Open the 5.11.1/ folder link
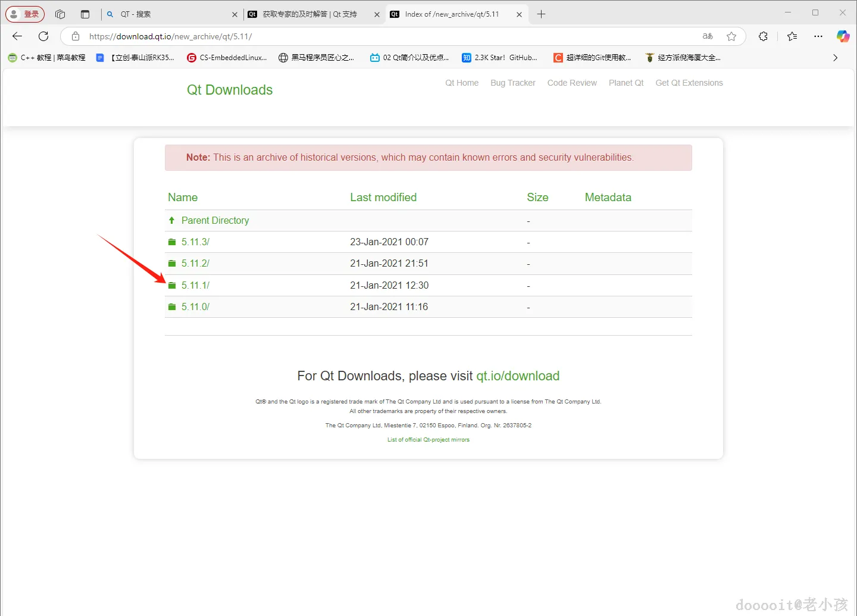This screenshot has width=857, height=616. tap(195, 286)
